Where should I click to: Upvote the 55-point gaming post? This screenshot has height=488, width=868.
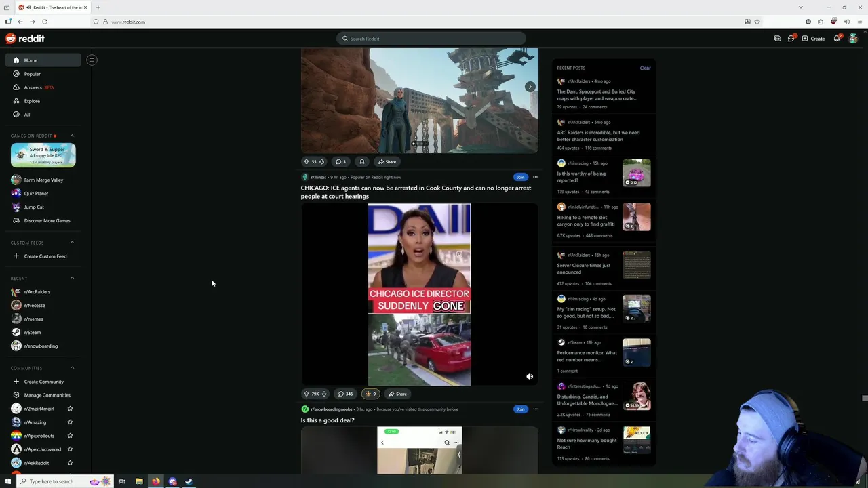tap(307, 162)
